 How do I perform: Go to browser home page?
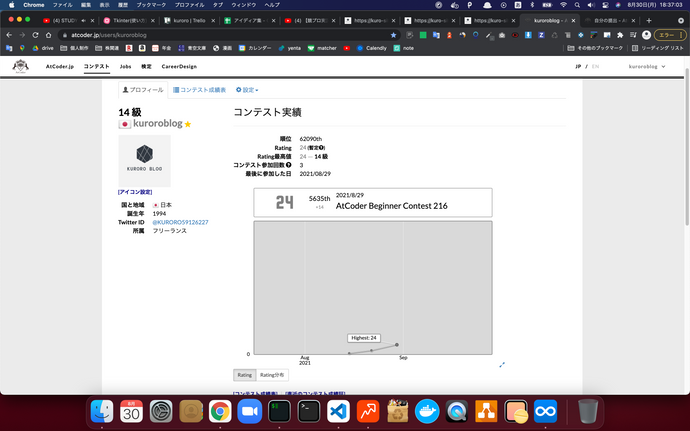coord(48,35)
